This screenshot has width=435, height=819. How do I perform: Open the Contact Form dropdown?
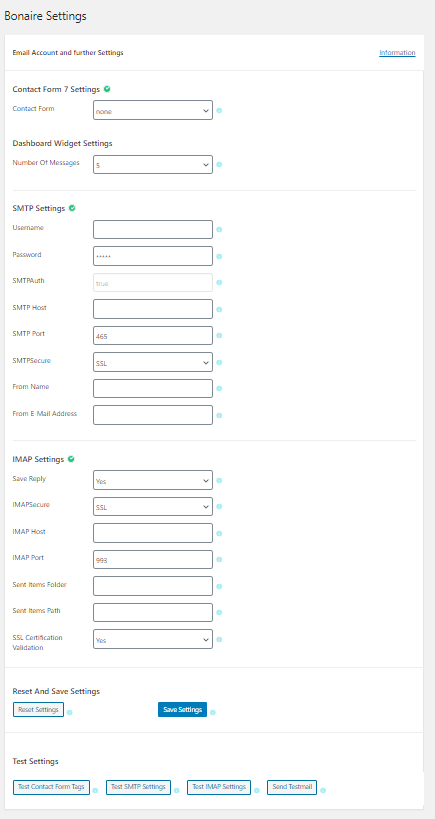[153, 110]
